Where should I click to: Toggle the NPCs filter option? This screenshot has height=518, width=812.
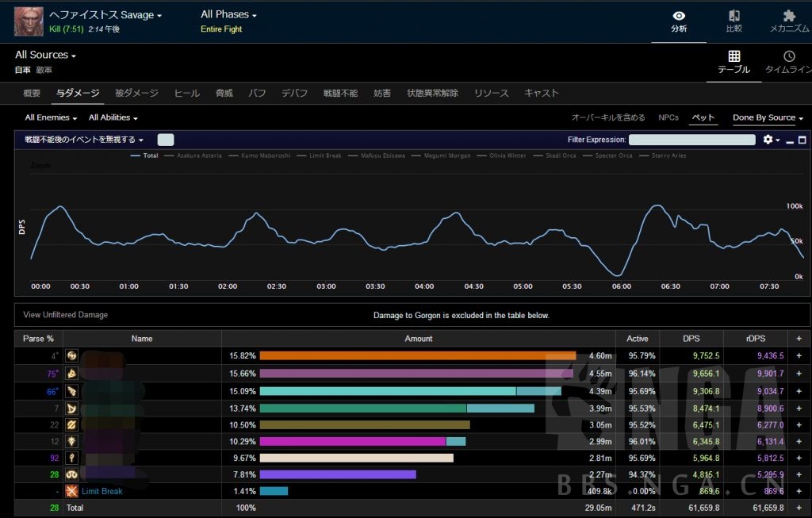pos(668,117)
